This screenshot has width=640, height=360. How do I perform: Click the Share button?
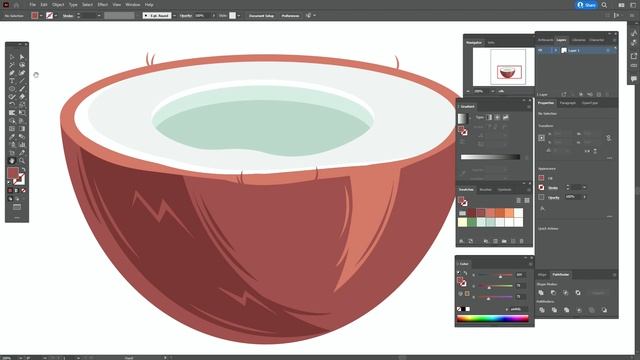[587, 5]
